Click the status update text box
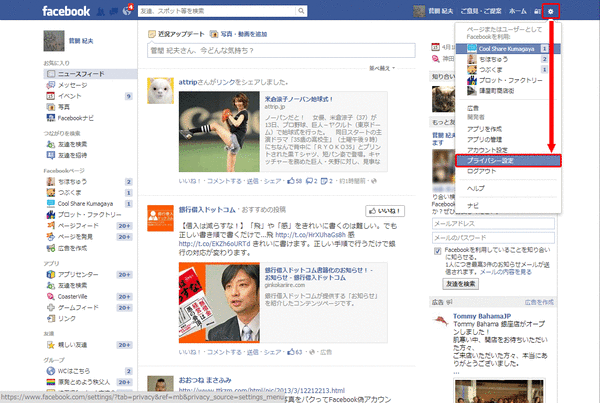The height and width of the screenshot is (403, 600). [281, 51]
